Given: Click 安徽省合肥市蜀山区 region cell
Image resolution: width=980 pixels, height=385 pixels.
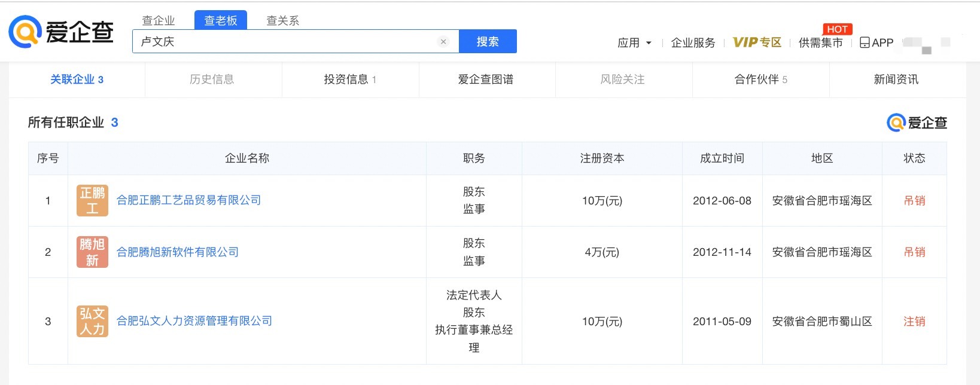Looking at the screenshot, I should click(822, 322).
